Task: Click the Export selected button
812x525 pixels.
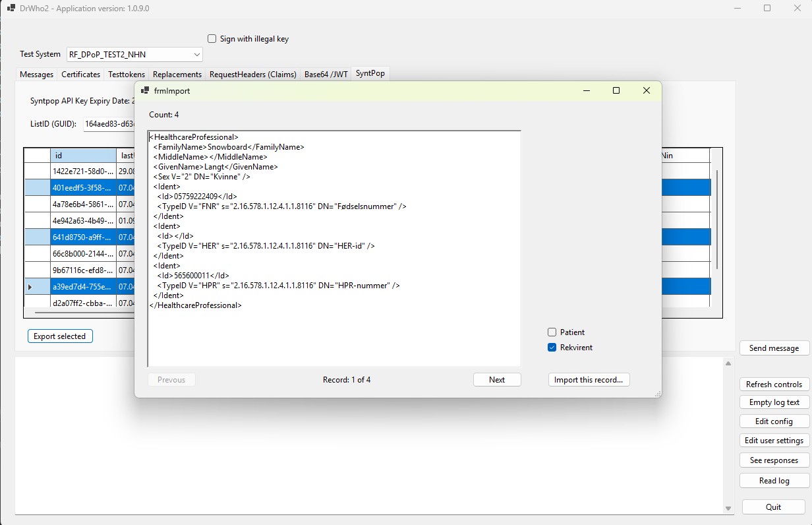Action: click(59, 336)
